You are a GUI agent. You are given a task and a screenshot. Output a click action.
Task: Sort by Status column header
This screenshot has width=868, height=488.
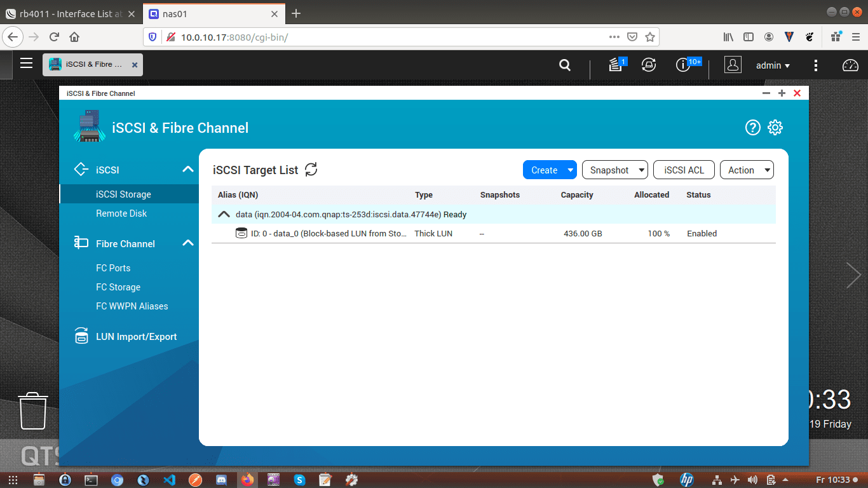[698, 194]
